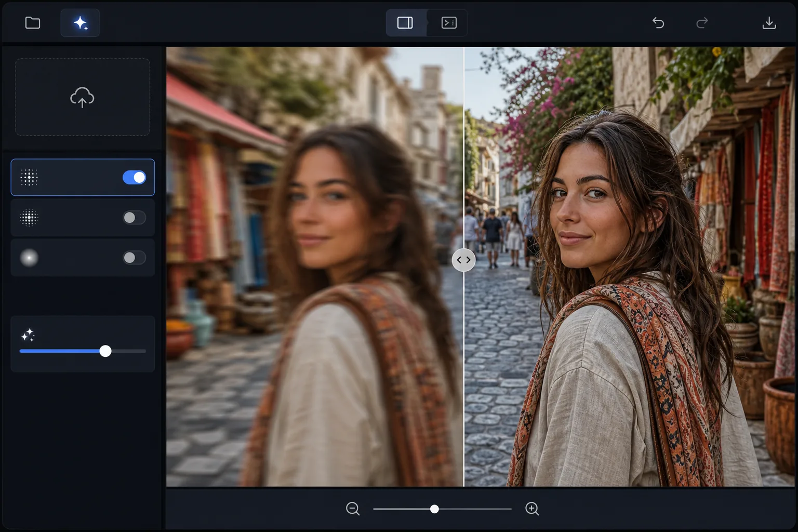
Task: Select the first square dot-grid icon
Action: (x=29, y=178)
